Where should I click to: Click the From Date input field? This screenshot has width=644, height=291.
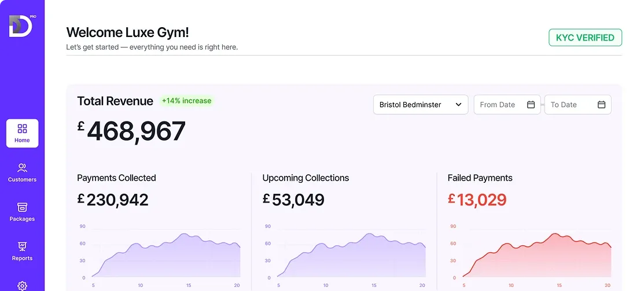pyautogui.click(x=507, y=105)
